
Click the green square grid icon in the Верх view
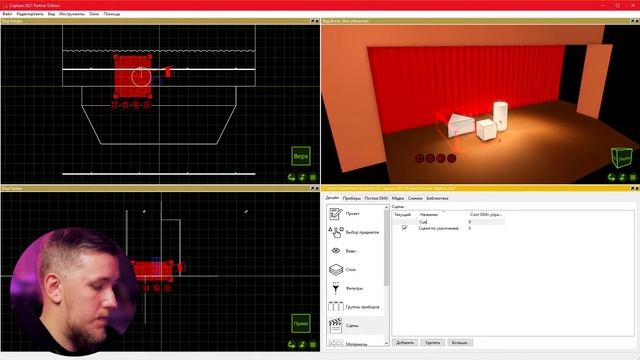pyautogui.click(x=313, y=177)
